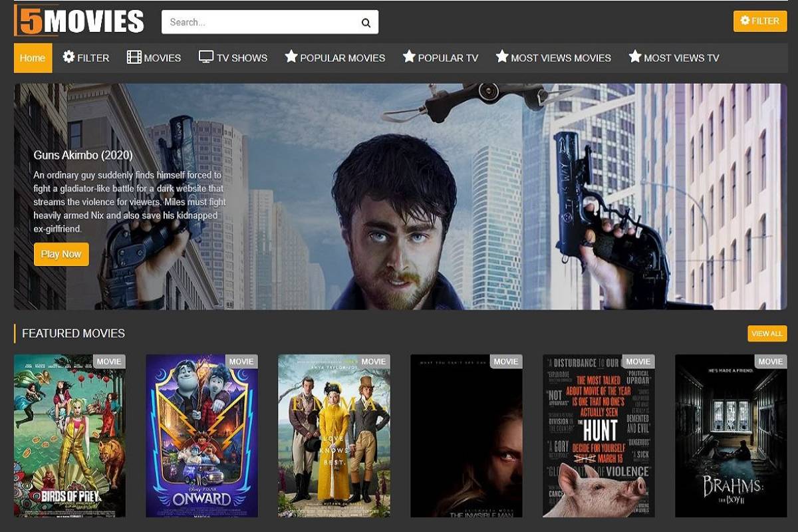Open MOST VIEWS MOVIES page
Image resolution: width=798 pixels, height=532 pixels.
tap(553, 58)
